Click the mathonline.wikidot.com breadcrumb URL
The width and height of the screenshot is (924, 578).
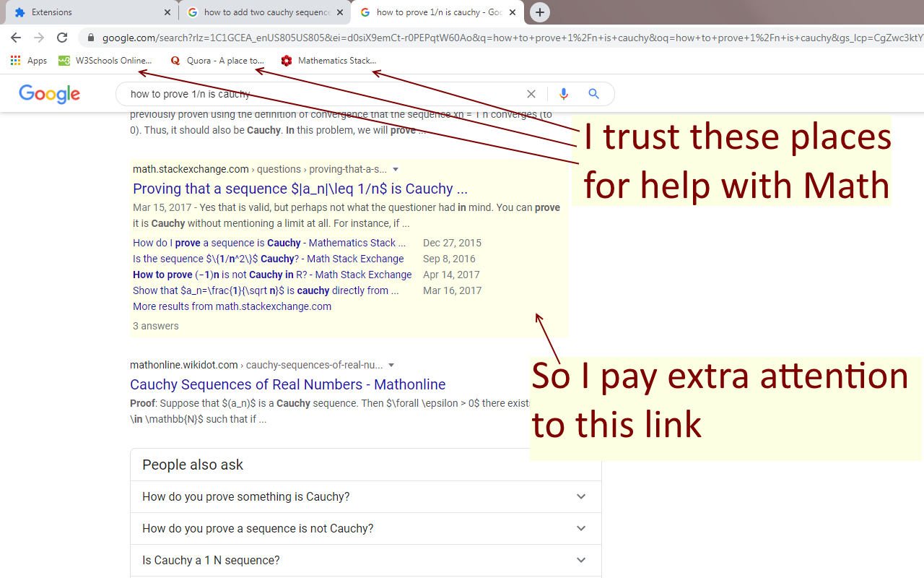tap(256, 366)
